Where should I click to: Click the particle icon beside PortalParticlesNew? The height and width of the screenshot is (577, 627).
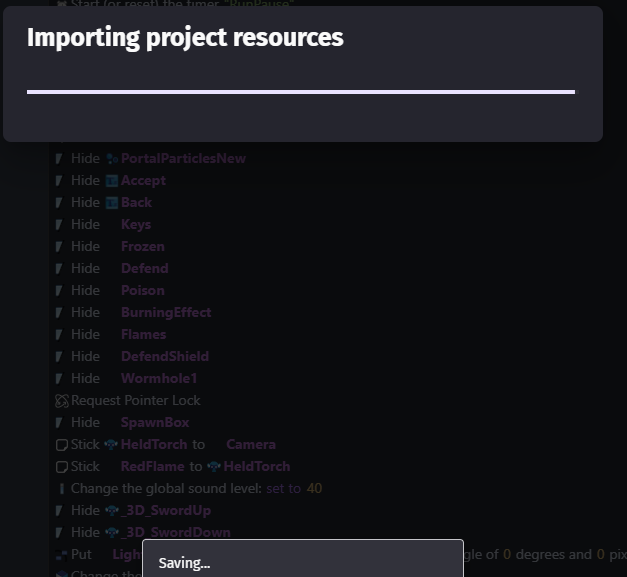[x=112, y=159]
